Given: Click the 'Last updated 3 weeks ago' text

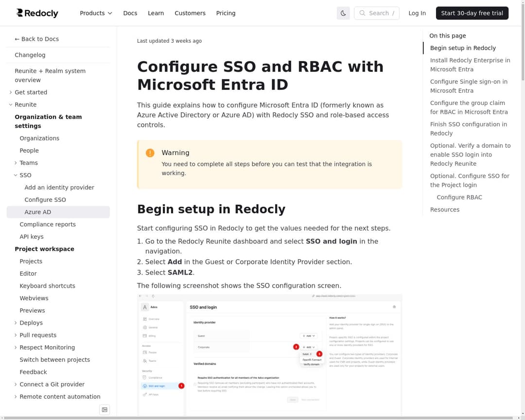Looking at the screenshot, I should click(x=169, y=41).
